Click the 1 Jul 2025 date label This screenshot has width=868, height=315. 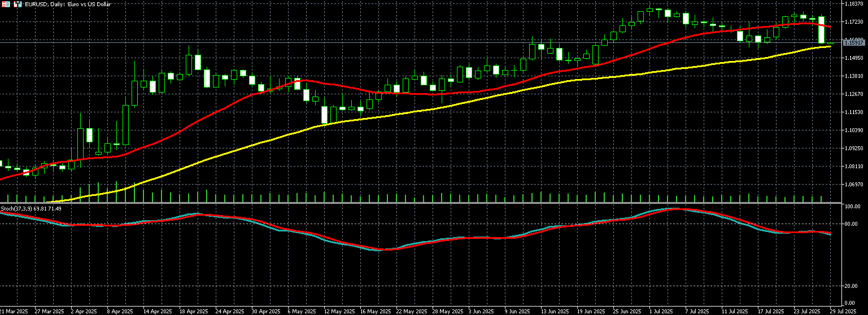(660, 311)
